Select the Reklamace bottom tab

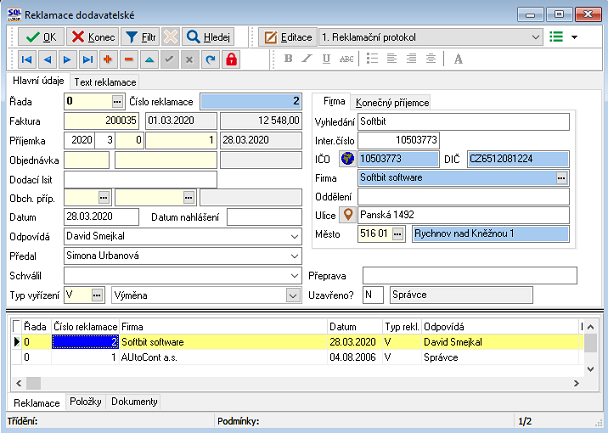coord(36,403)
